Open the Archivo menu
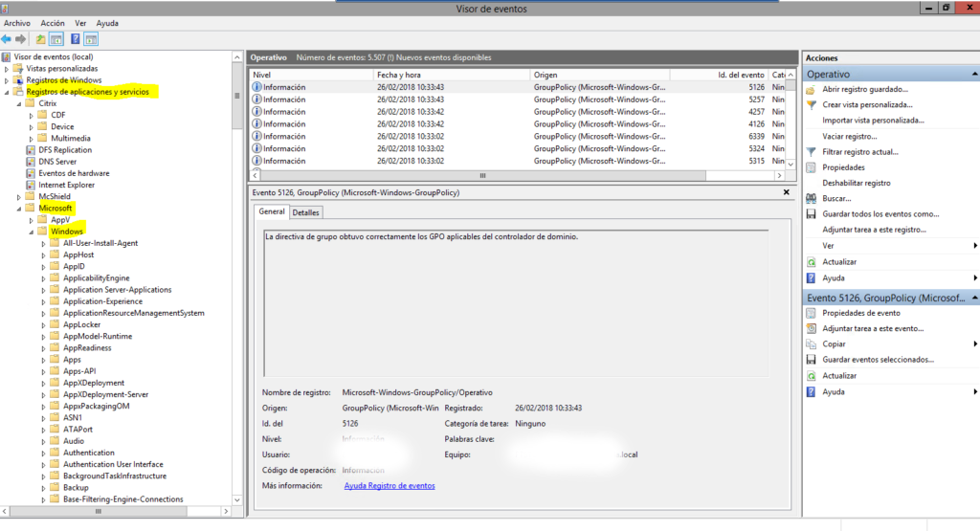 pyautogui.click(x=17, y=23)
